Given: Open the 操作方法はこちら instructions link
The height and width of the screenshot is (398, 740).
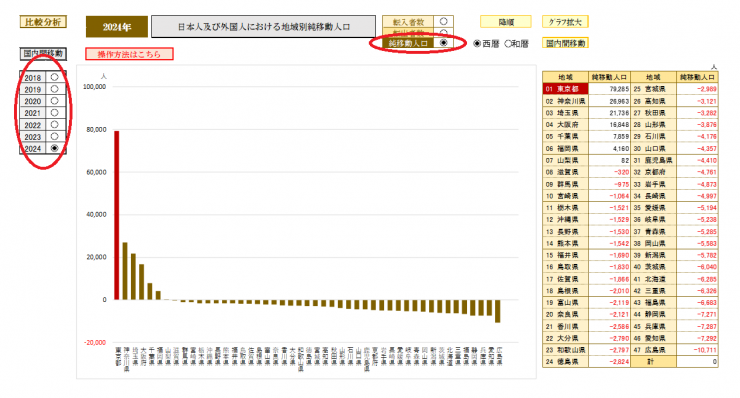Looking at the screenshot, I should [129, 54].
